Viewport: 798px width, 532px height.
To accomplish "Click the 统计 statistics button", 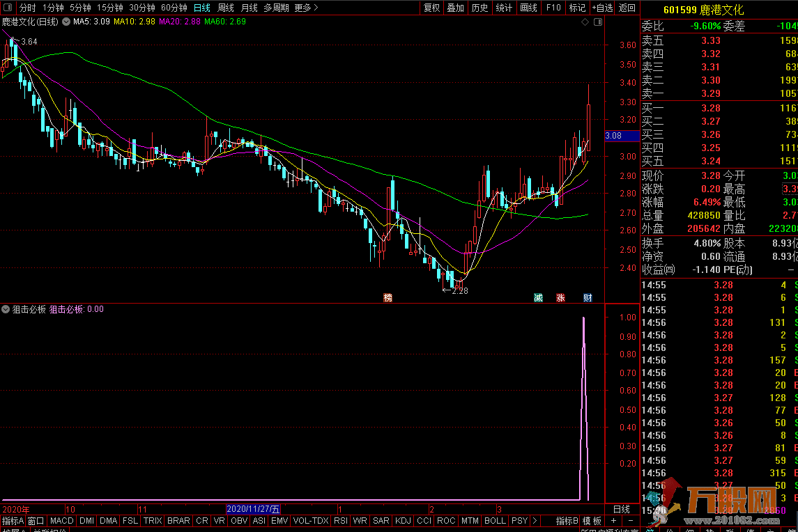I will click(x=504, y=8).
